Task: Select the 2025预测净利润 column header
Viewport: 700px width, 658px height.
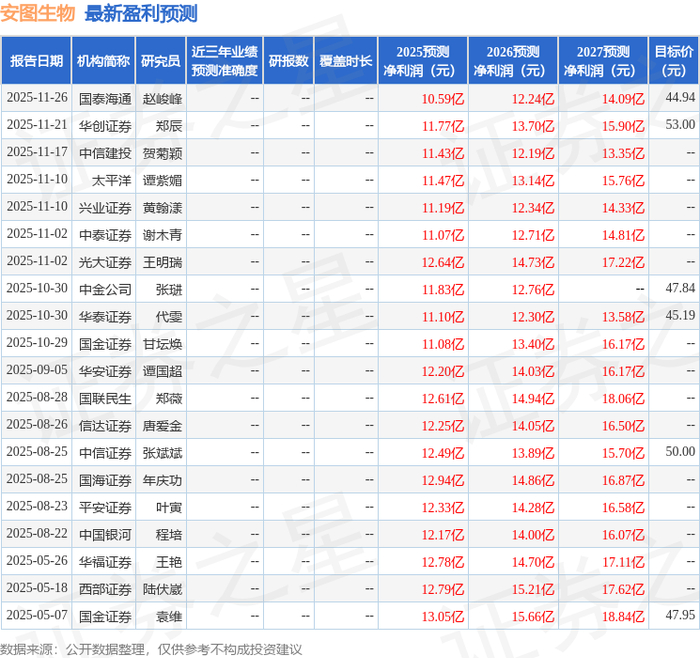Action: click(x=423, y=61)
